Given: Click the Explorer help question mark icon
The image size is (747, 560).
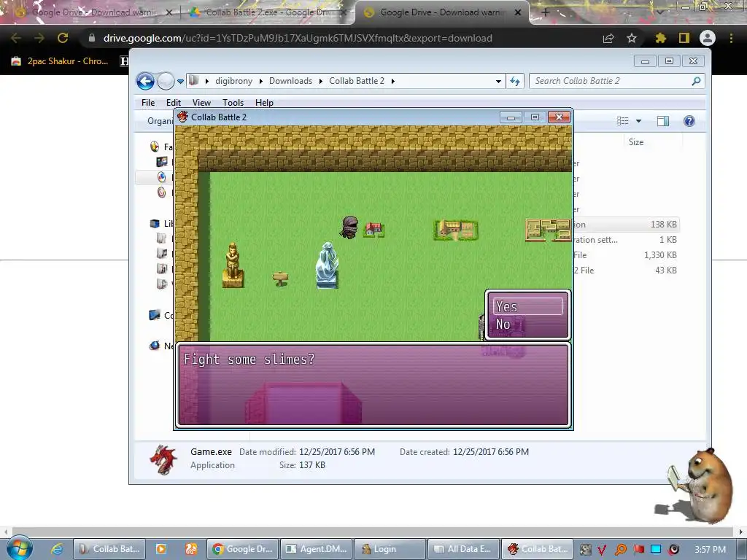Looking at the screenshot, I should click(x=689, y=121).
